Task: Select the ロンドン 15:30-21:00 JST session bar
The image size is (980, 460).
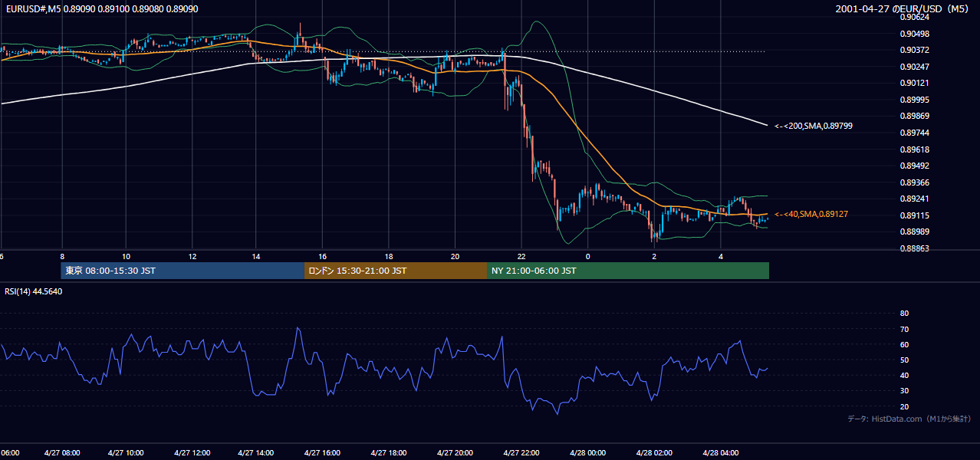Action: (x=396, y=271)
